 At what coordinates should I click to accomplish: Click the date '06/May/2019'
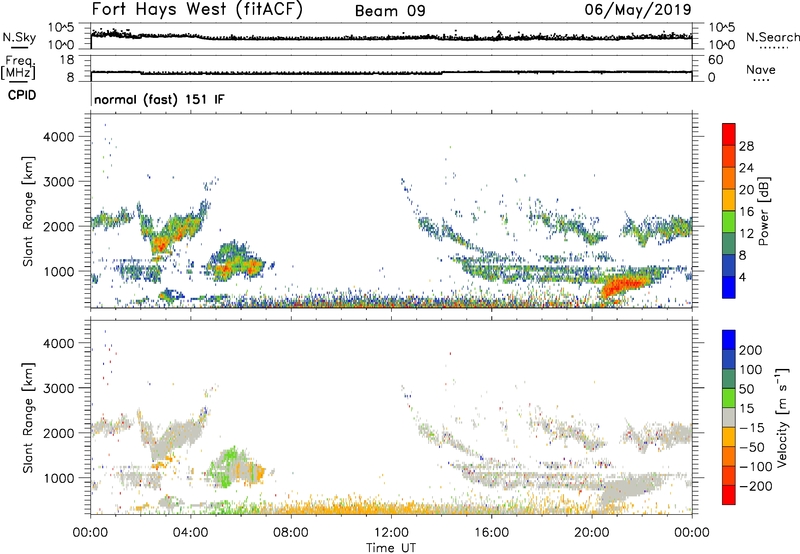click(x=638, y=10)
